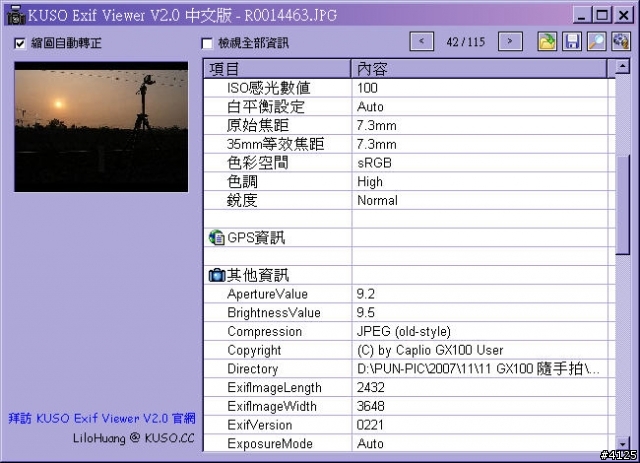Click the LiloHuang @ KUSO.CC credit text
Screen dimensions: 640x463
133,438
